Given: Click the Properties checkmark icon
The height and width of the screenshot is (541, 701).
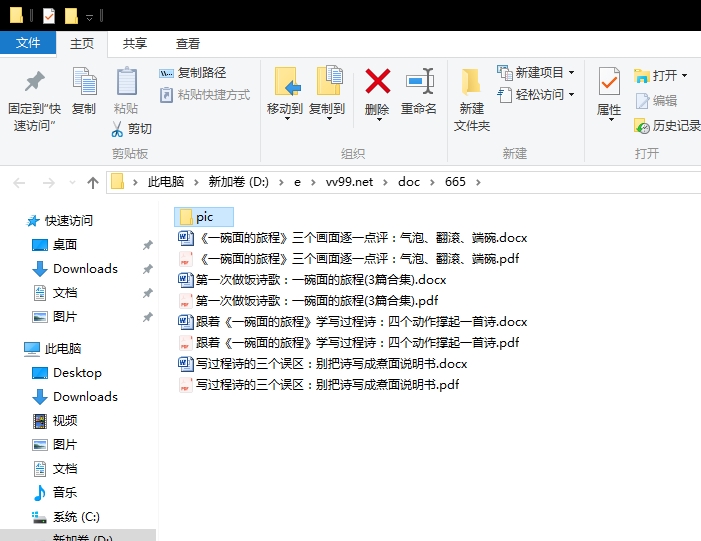Looking at the screenshot, I should [609, 81].
